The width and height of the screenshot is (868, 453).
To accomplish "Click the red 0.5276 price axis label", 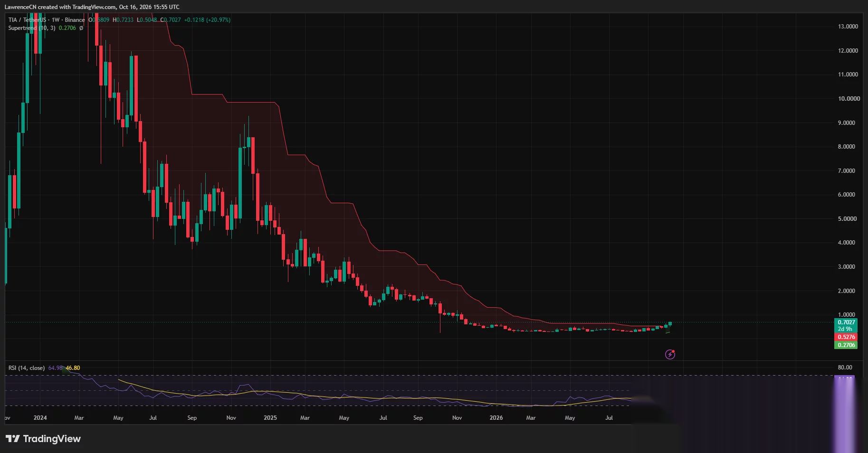I will click(x=846, y=337).
